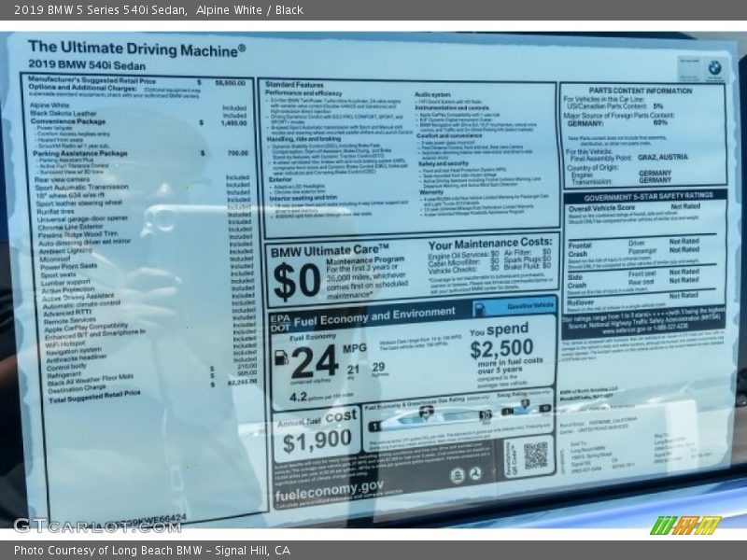Click 'Fuel Economy and Environment' banner
The height and width of the screenshot is (560, 747).
click(x=374, y=316)
